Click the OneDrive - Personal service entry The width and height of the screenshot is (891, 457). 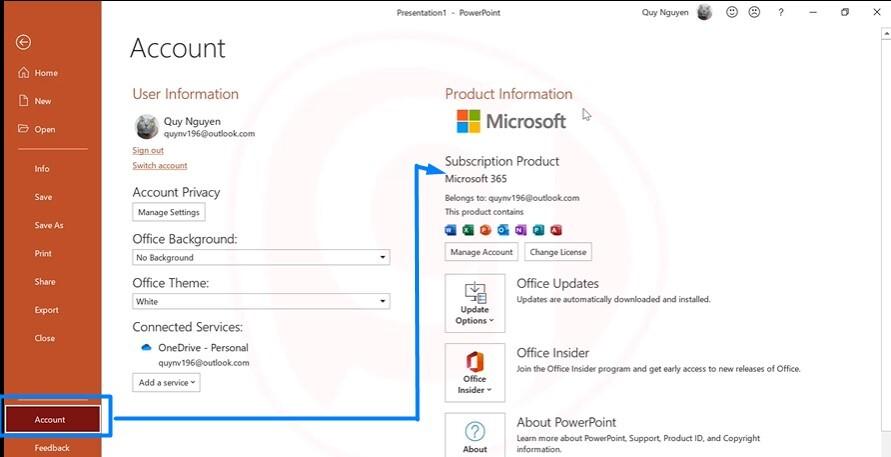coord(203,348)
